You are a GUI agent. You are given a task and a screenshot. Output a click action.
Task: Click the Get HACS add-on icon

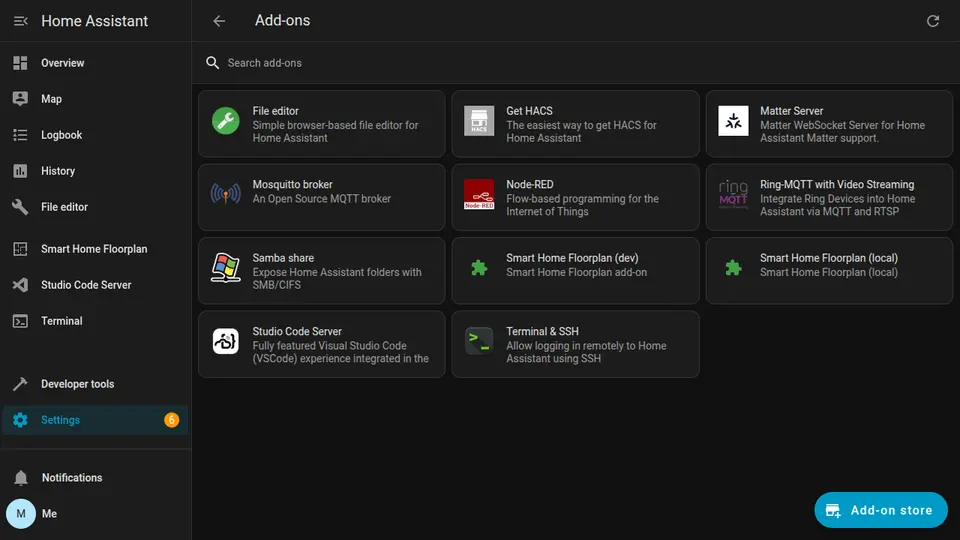point(479,121)
